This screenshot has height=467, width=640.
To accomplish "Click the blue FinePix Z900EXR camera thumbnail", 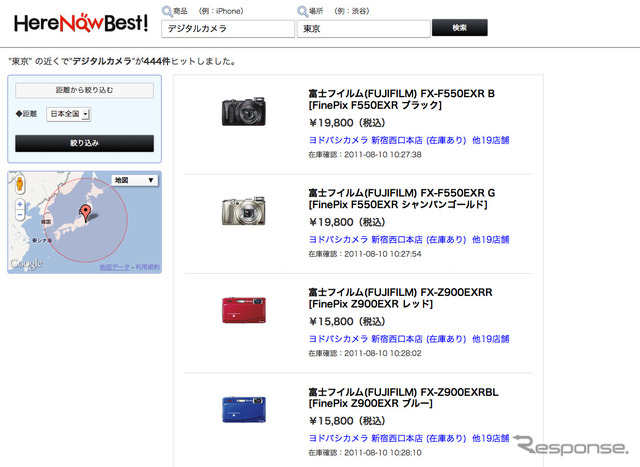I will point(244,409).
